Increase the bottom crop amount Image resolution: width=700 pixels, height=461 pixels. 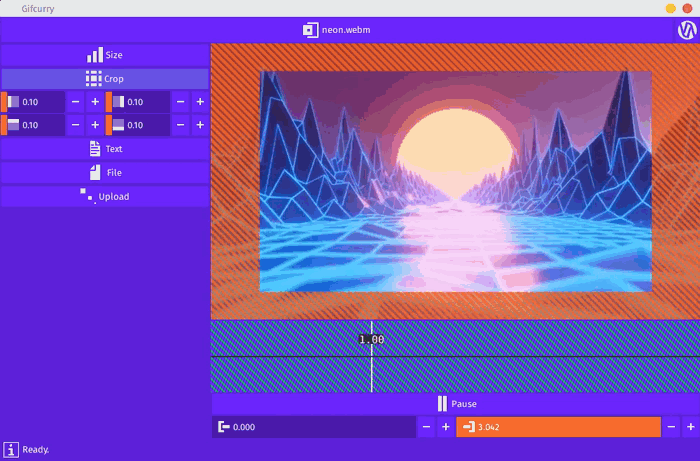tap(200, 125)
